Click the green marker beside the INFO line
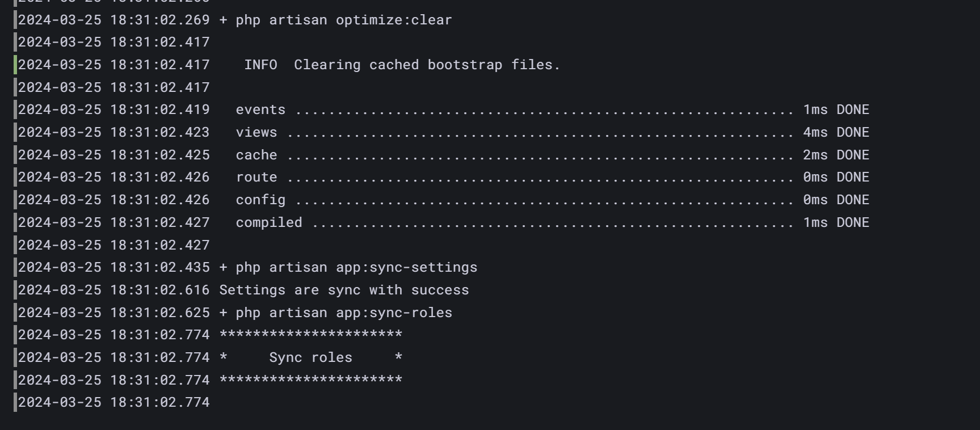Screen dimensions: 980x430 15,65
